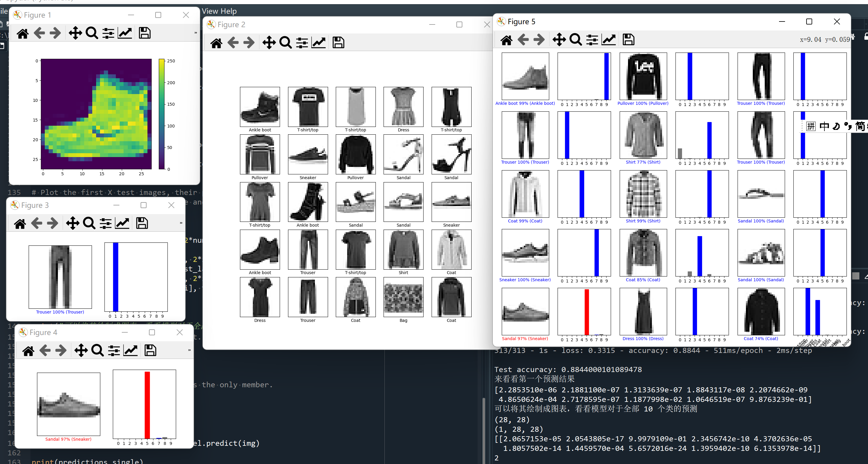Click Figure 1 colorbar scale

(162, 115)
